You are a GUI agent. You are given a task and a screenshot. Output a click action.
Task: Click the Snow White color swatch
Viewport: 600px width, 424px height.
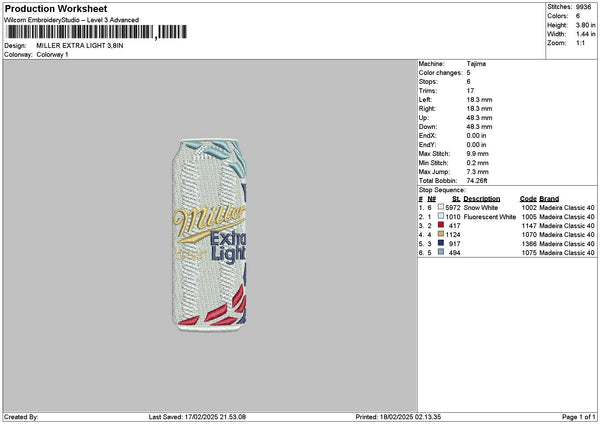click(x=441, y=207)
